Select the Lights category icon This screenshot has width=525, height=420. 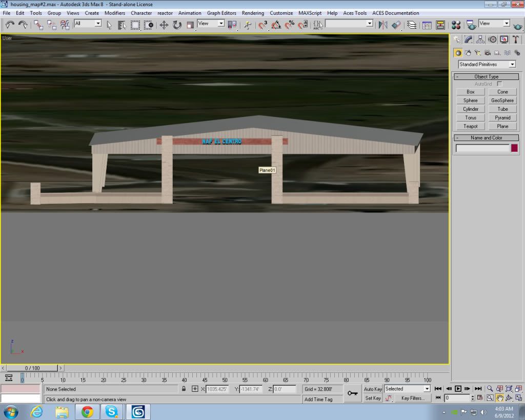click(x=477, y=53)
